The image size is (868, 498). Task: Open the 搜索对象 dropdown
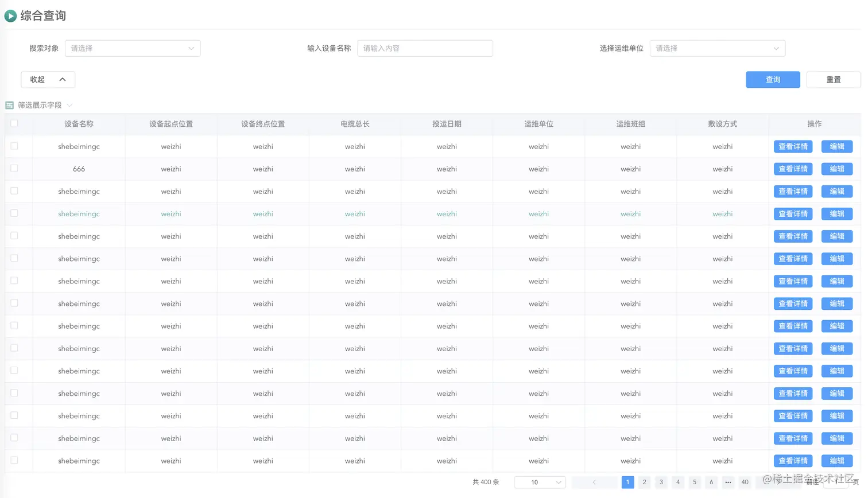coord(133,48)
